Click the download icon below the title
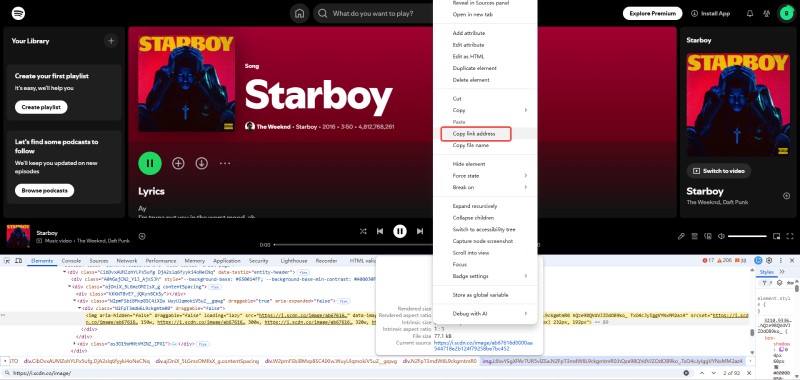 pyautogui.click(x=202, y=163)
